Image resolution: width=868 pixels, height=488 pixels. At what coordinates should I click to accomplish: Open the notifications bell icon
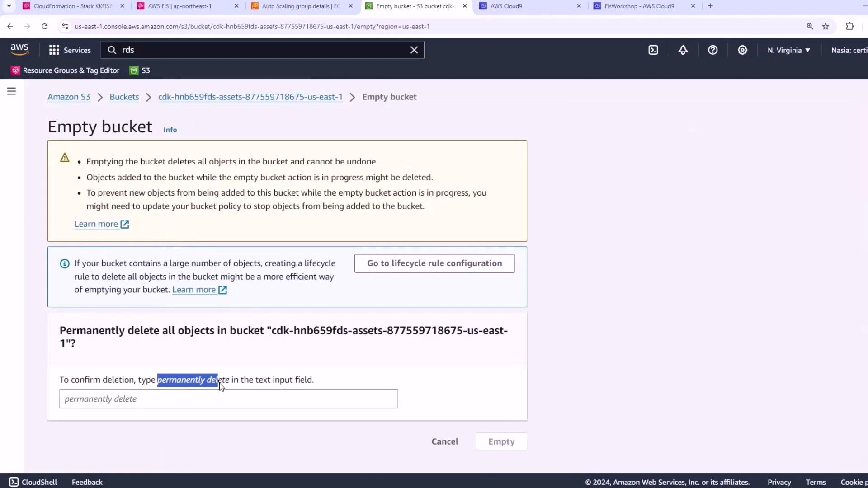tap(683, 50)
